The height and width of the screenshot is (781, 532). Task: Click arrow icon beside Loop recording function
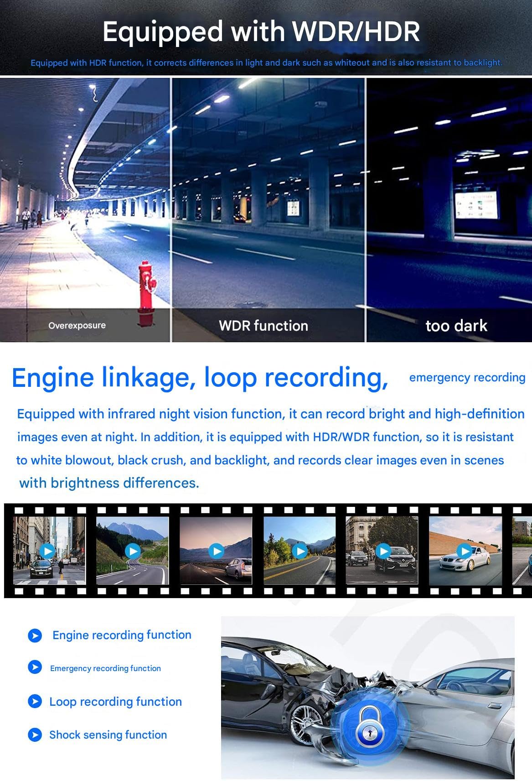click(x=35, y=701)
